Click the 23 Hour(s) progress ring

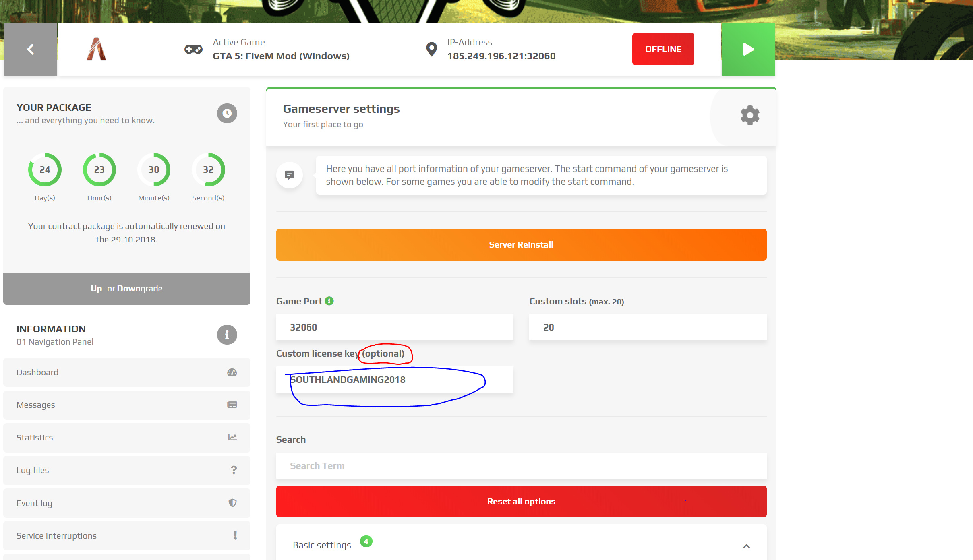[x=99, y=169]
